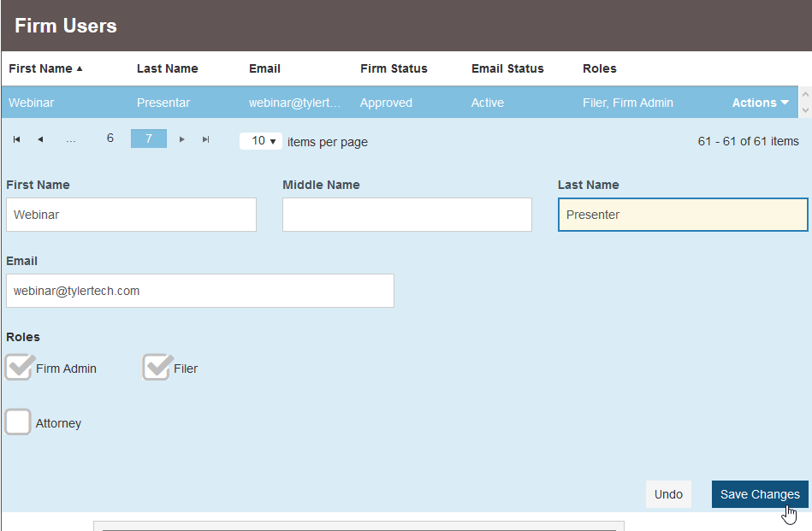The width and height of the screenshot is (812, 531).
Task: Click the scrollbar down arrow in grid
Action: (x=805, y=110)
